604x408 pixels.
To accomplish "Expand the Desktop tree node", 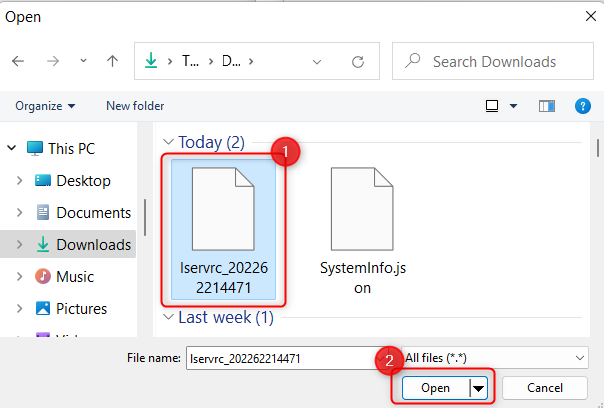I will tap(19, 181).
